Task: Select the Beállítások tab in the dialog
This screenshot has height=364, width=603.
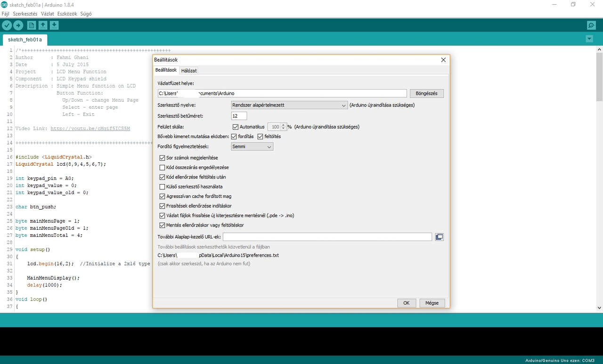Action: (166, 70)
